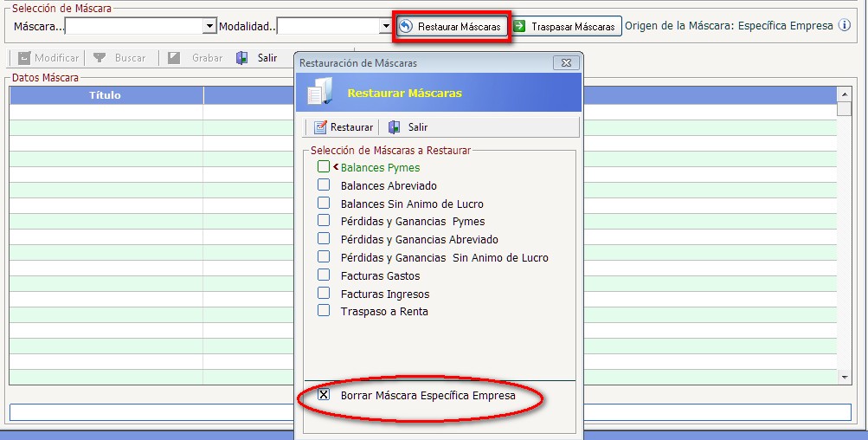The width and height of the screenshot is (868, 440).
Task: Check the Balances Abreviado checkbox
Action: [x=324, y=184]
